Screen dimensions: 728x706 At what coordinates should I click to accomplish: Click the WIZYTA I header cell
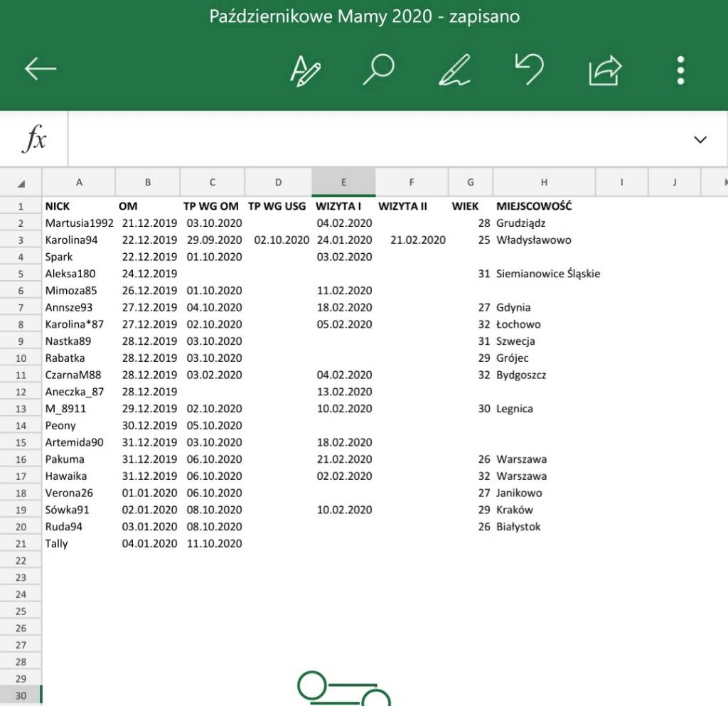[x=343, y=206]
